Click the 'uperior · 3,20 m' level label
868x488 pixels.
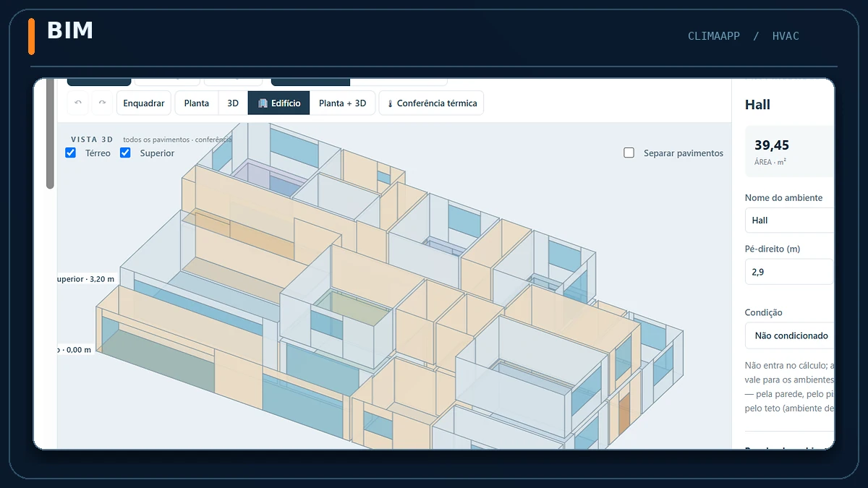[86, 278]
